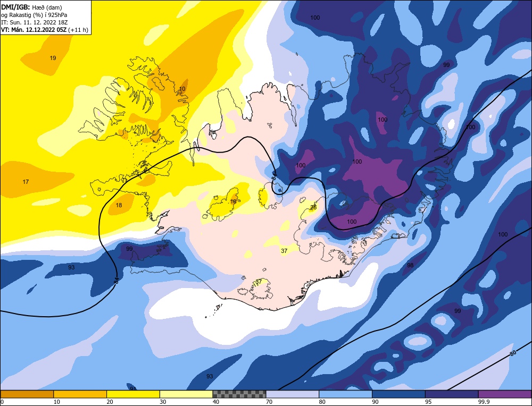
Task: Click the legend tick label '0'
Action: point(2,402)
